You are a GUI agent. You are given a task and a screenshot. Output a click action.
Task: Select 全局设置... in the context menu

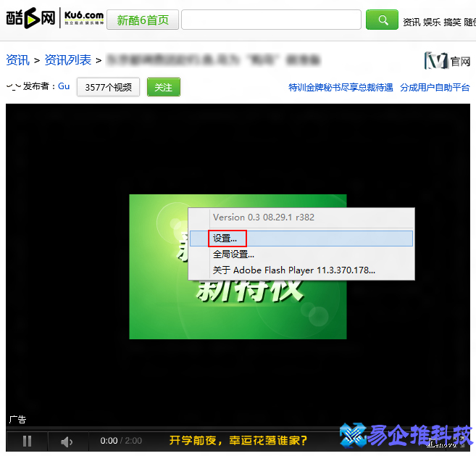point(301,254)
